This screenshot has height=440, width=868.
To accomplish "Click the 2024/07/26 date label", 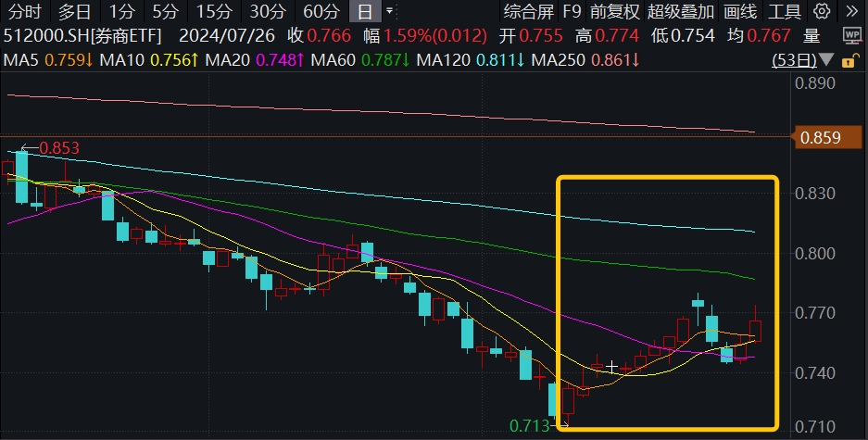I will pos(227,36).
